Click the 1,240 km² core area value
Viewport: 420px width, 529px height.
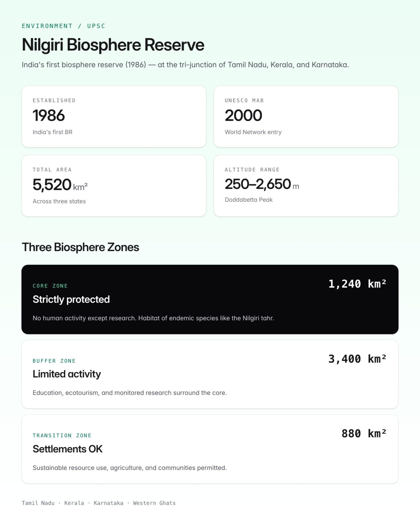pyautogui.click(x=357, y=284)
